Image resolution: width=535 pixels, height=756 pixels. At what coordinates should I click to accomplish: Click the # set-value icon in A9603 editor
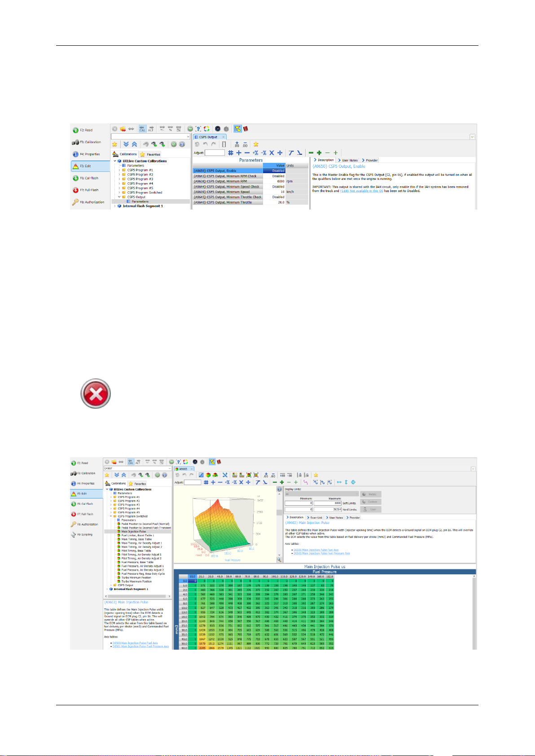point(206,482)
